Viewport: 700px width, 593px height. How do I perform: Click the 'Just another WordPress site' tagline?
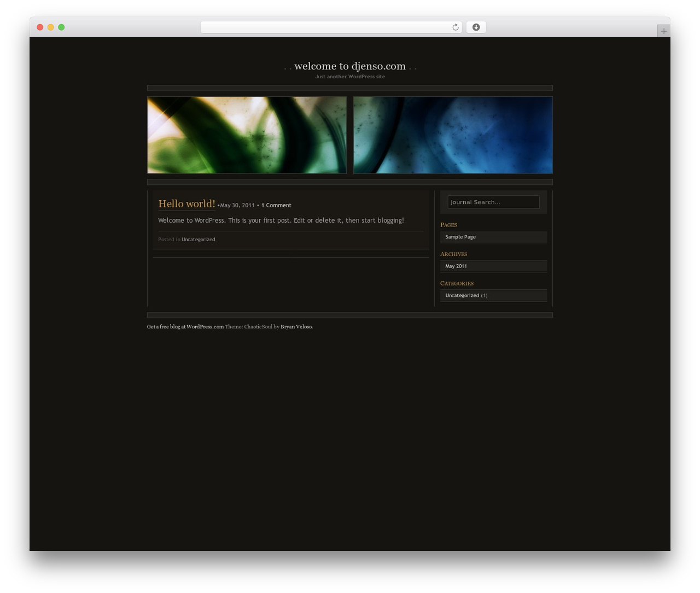(x=350, y=77)
